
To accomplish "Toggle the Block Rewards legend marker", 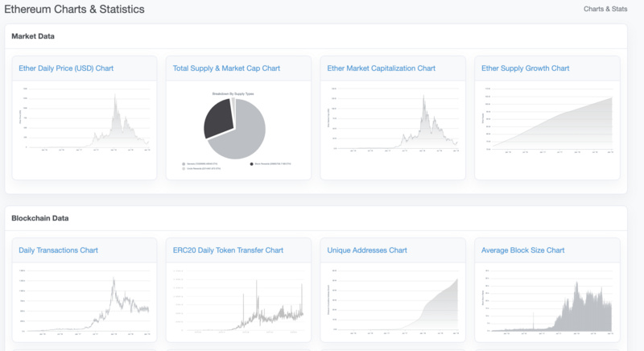I will pyautogui.click(x=252, y=163).
